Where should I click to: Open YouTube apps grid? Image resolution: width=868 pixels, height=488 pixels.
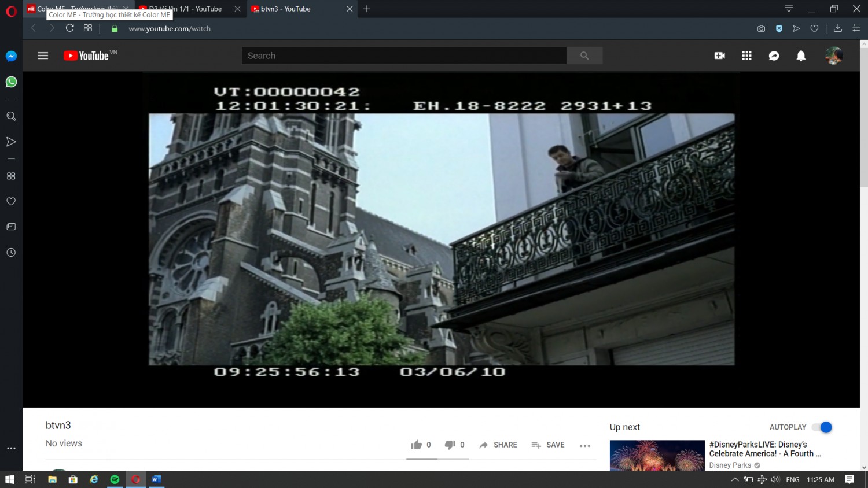coord(747,56)
